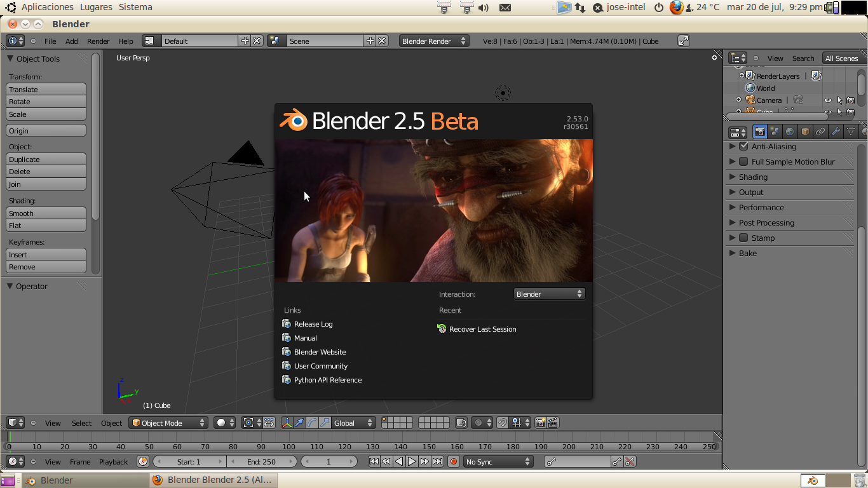Enable the Full Sample Motion Blur checkbox
Image resolution: width=868 pixels, height=488 pixels.
[743, 161]
